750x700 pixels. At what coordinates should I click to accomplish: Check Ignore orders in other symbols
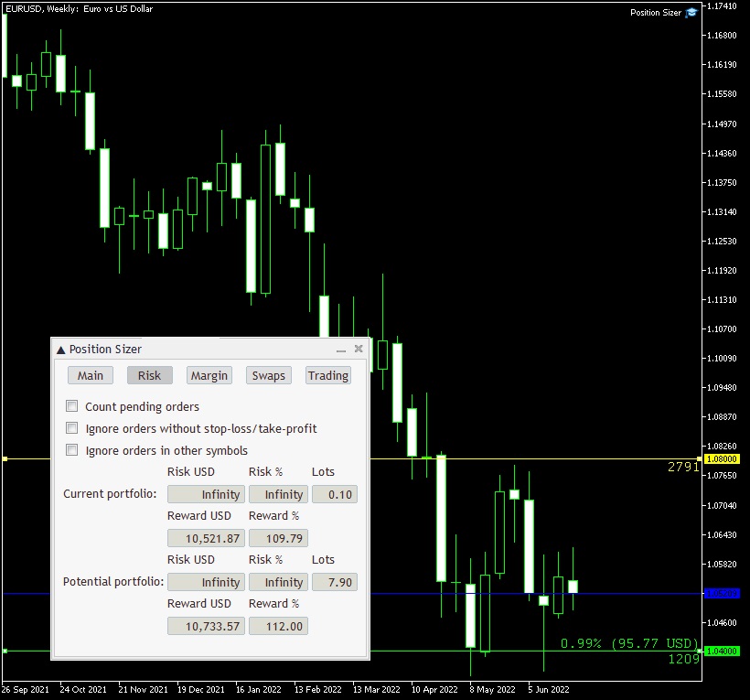pyautogui.click(x=72, y=450)
